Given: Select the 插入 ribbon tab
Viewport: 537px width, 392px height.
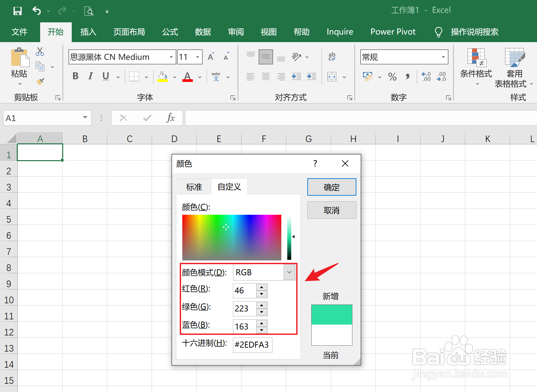Looking at the screenshot, I should pyautogui.click(x=88, y=32).
